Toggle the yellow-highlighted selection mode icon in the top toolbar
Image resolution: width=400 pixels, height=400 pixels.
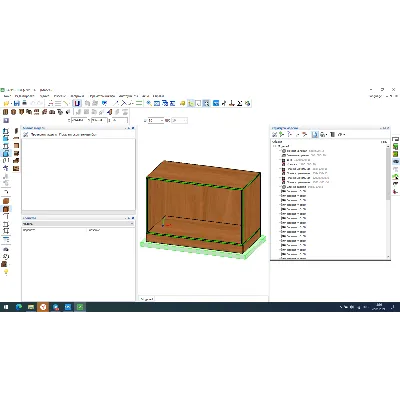[x=191, y=103]
